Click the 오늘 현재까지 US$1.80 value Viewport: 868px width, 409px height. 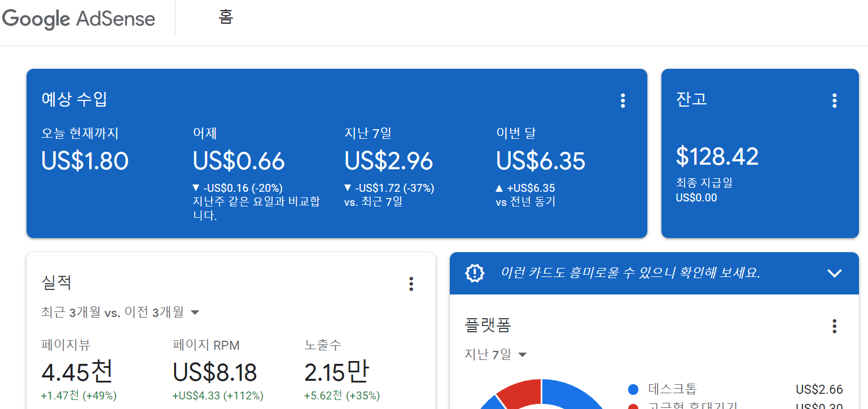coord(85,161)
